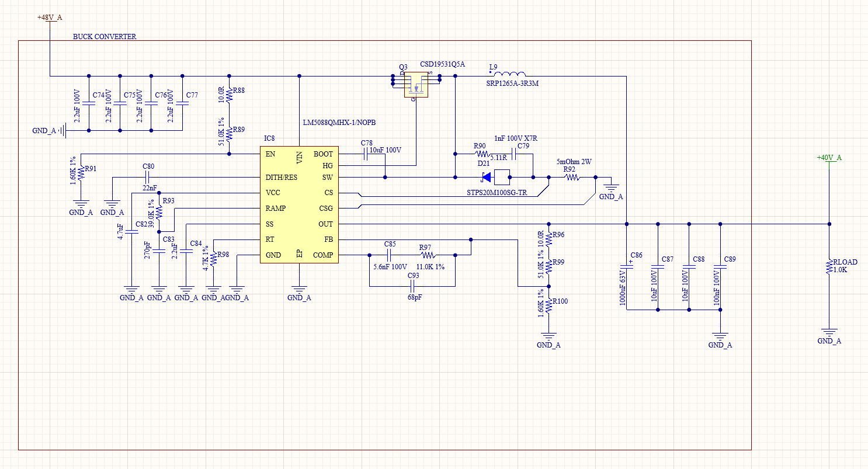
Task: Click the 1.0K value under RLOAD
Action: [841, 270]
